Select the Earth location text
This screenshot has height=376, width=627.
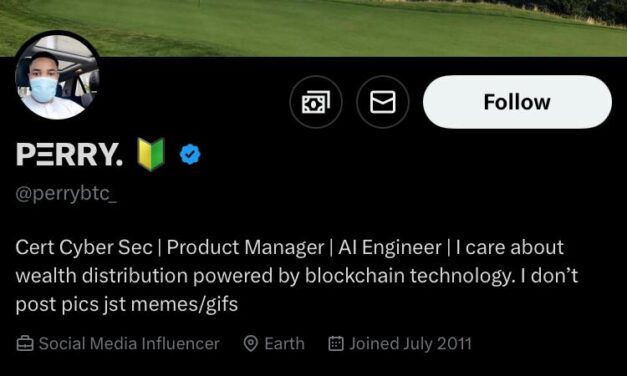(284, 344)
